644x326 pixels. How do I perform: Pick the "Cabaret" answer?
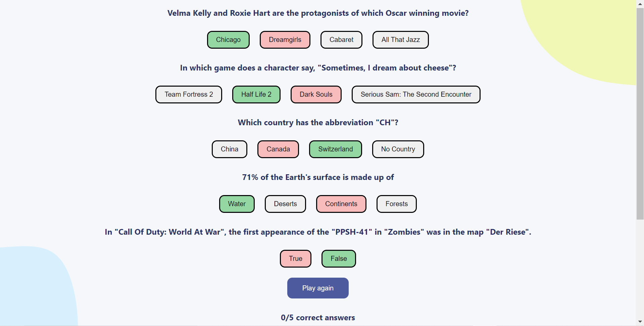coord(341,40)
